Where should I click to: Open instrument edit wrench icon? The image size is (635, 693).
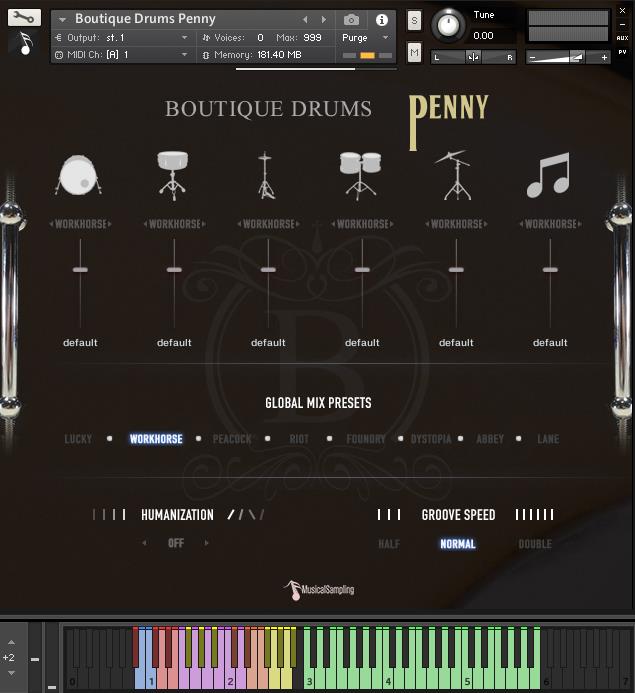coord(24,17)
